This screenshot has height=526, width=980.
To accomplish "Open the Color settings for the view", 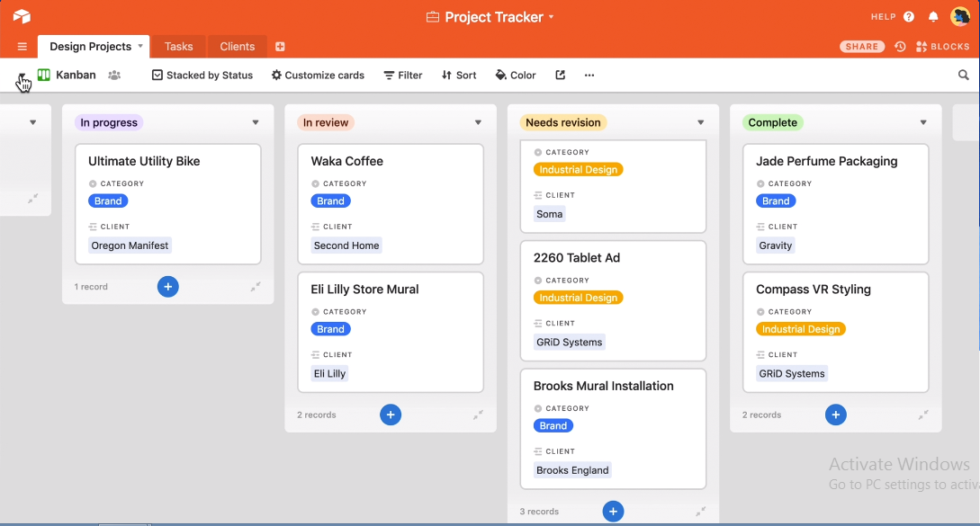I will [515, 75].
